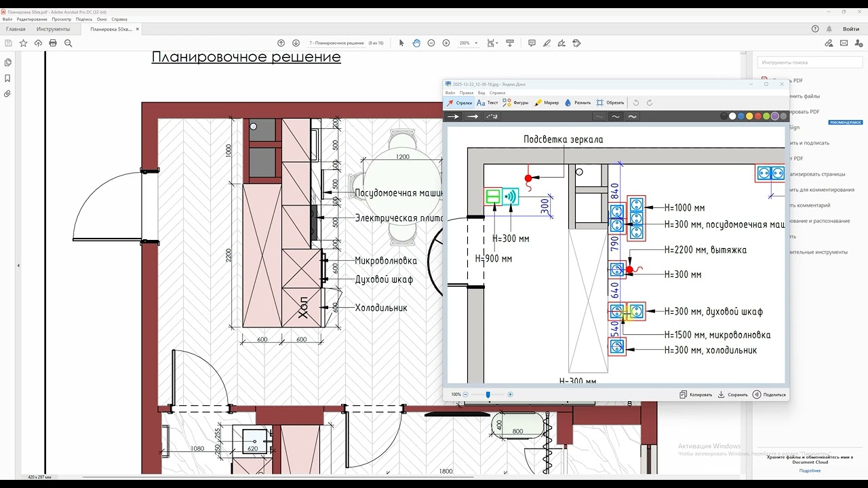868x488 pixels.
Task: Open the Правка menu in Yandex Disk editor
Action: [467, 93]
